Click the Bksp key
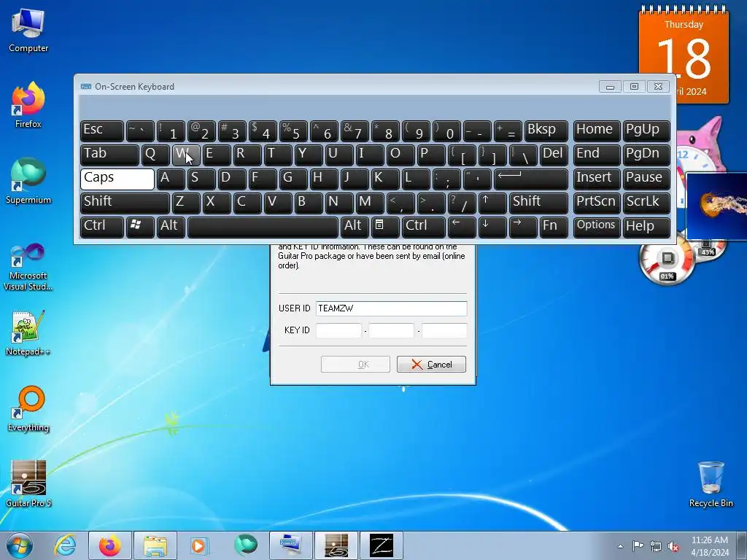The image size is (747, 560). (x=546, y=131)
